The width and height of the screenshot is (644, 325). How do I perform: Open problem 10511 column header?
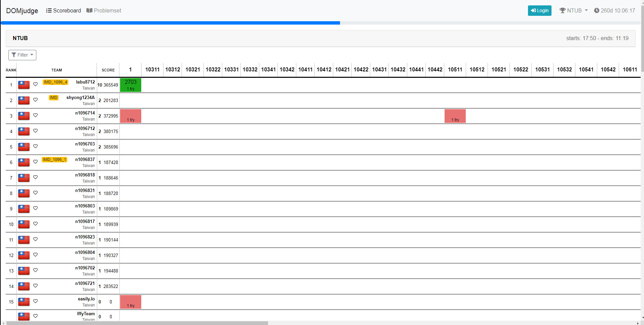455,69
